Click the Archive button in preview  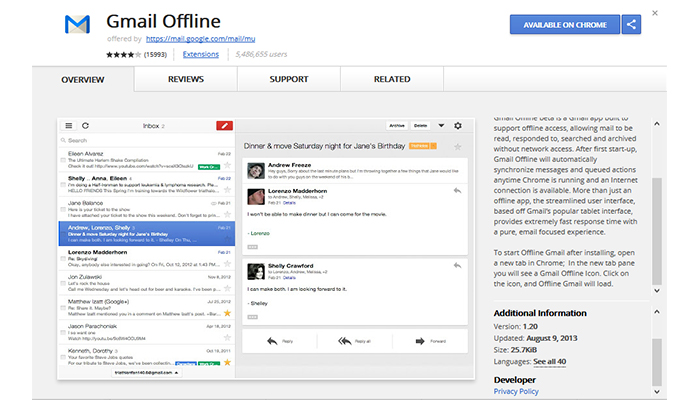click(397, 126)
